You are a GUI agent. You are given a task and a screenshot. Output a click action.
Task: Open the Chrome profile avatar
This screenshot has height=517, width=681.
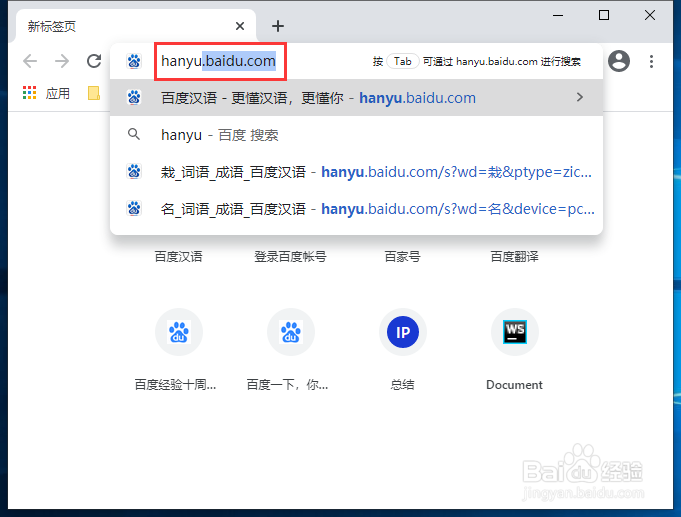pyautogui.click(x=619, y=61)
